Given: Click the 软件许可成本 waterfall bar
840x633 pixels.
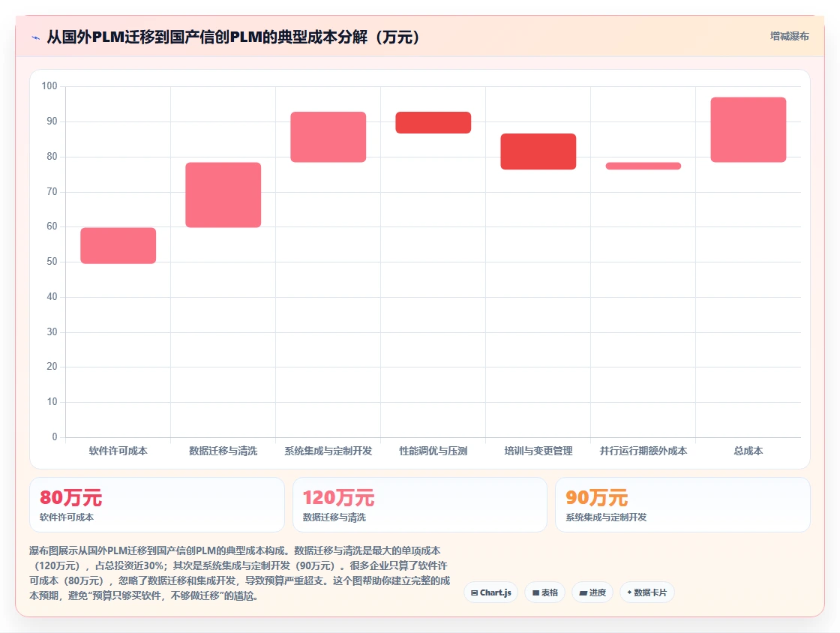Looking at the screenshot, I should pyautogui.click(x=118, y=246).
